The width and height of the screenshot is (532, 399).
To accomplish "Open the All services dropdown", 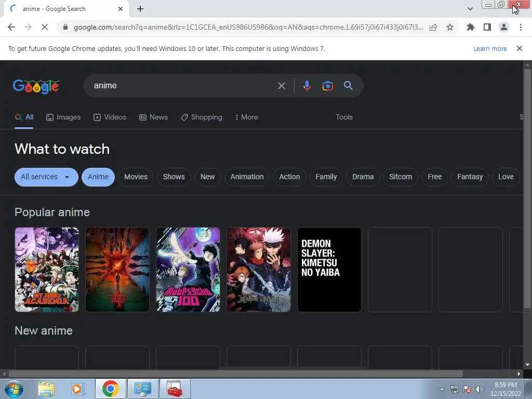I will (46, 177).
